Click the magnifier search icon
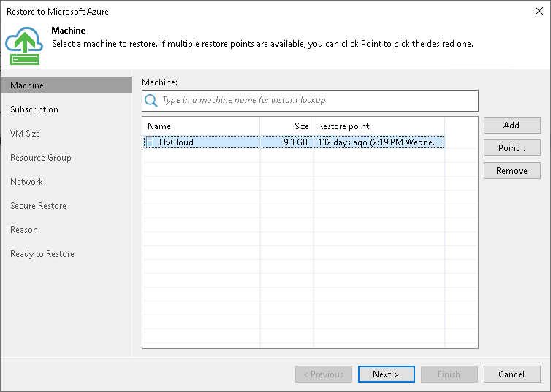This screenshot has width=551, height=392. (x=151, y=100)
